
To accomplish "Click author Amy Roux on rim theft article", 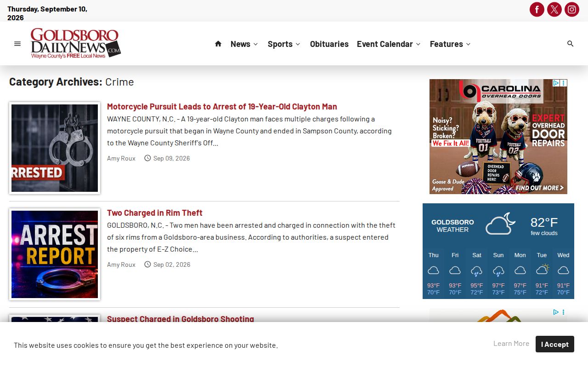I will click(x=121, y=264).
